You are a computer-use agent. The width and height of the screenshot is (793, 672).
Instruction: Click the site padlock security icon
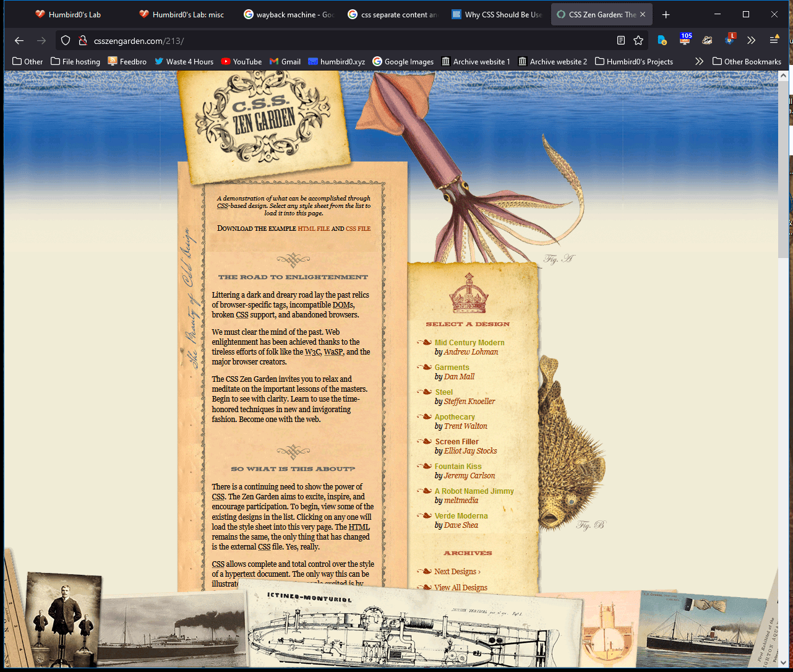click(x=82, y=41)
